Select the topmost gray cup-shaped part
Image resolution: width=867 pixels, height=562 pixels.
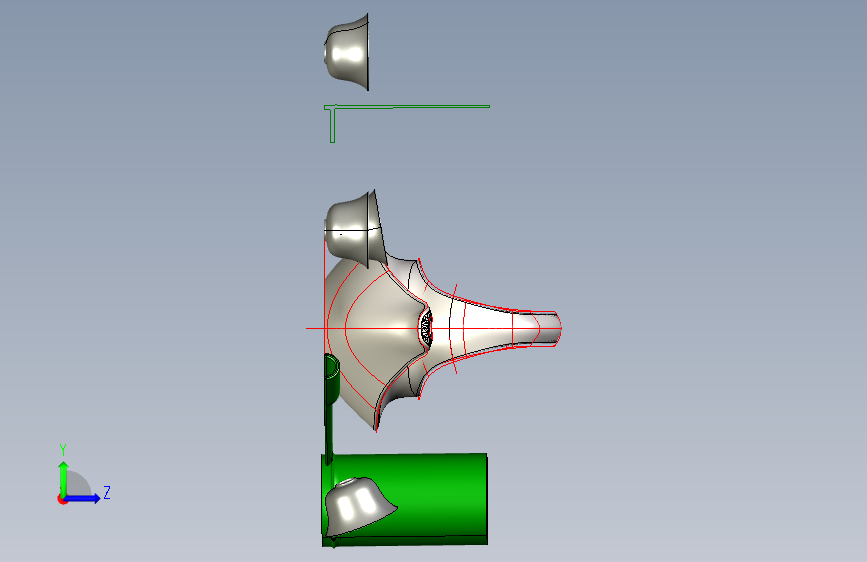tap(347, 53)
